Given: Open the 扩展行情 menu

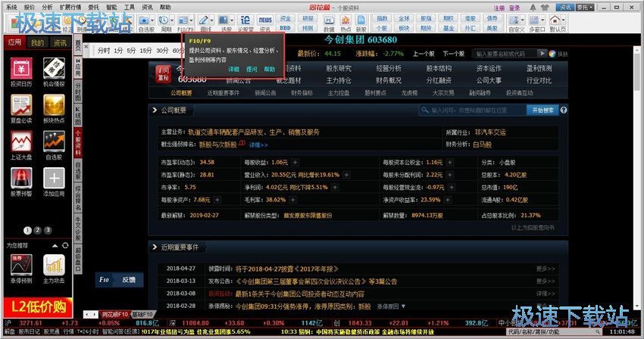Looking at the screenshot, I should (70, 7).
